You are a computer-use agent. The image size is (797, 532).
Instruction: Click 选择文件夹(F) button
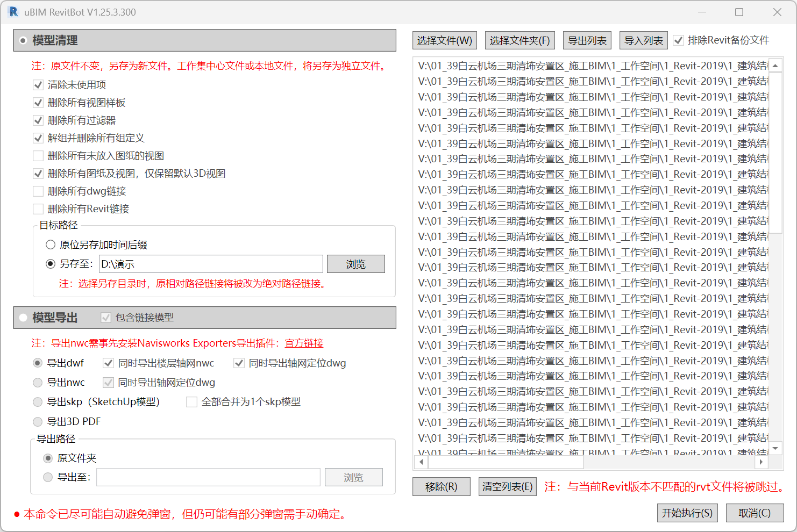(x=520, y=40)
